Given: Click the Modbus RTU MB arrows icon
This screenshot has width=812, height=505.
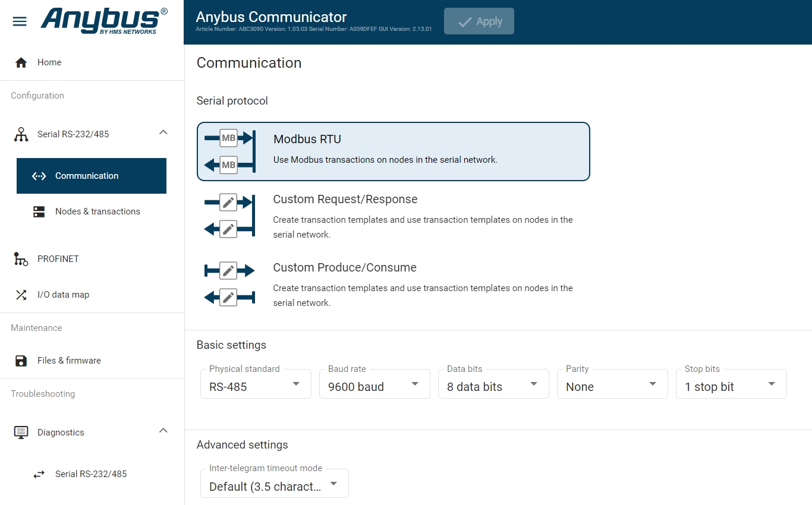Looking at the screenshot, I should pyautogui.click(x=229, y=151).
